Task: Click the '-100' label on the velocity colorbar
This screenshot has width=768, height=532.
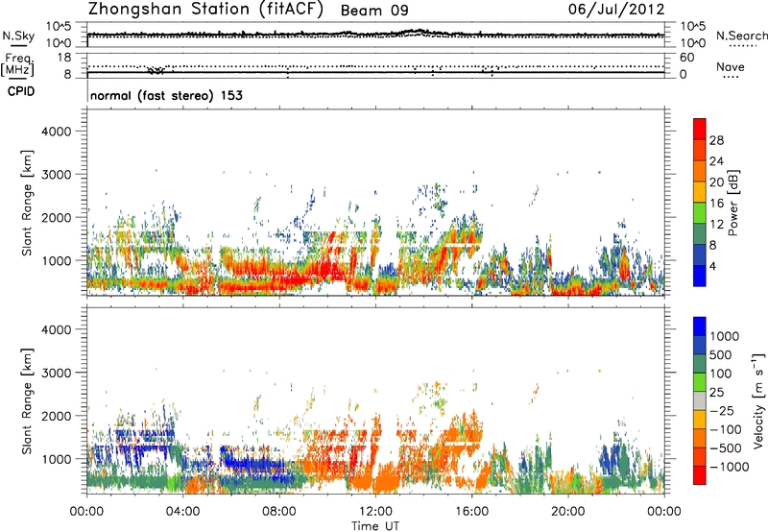Action: (x=726, y=429)
